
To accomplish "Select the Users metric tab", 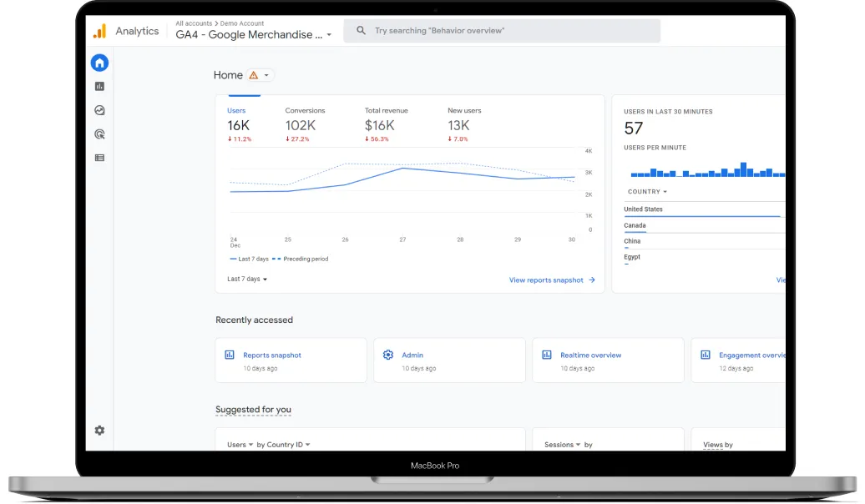I will (240, 124).
